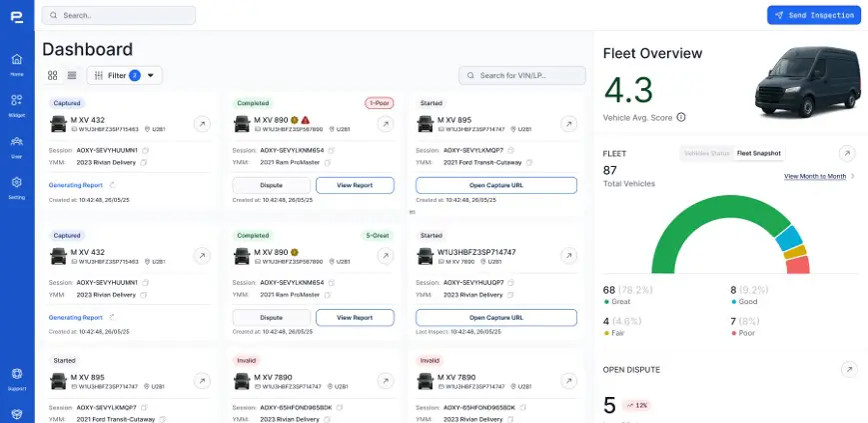This screenshot has height=423, width=868.
Task: Open Capture URL for the W1U3HBFZ3SP714747 card
Action: (x=496, y=318)
